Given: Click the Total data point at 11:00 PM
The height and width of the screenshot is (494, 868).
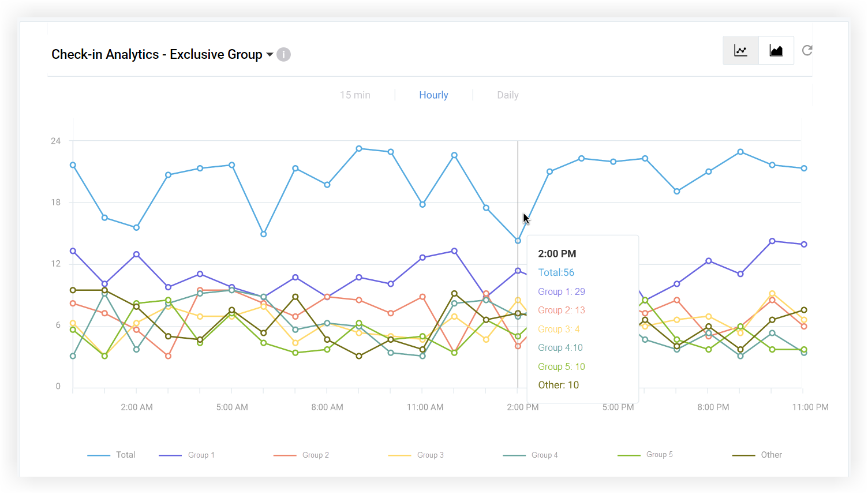Looking at the screenshot, I should point(804,169).
